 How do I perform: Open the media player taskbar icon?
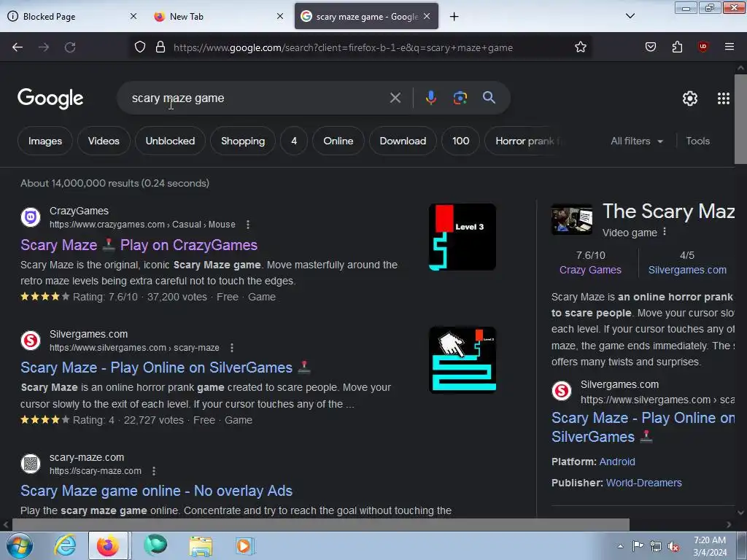click(x=245, y=545)
